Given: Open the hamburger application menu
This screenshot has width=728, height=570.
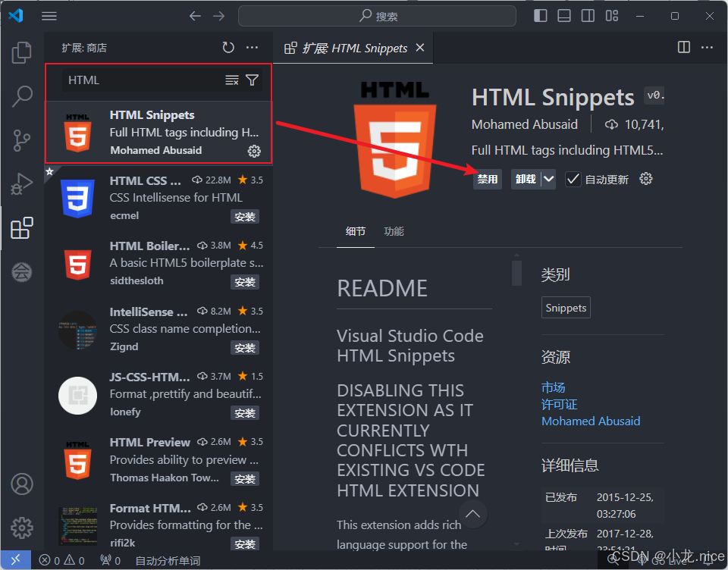Looking at the screenshot, I should coord(49,16).
